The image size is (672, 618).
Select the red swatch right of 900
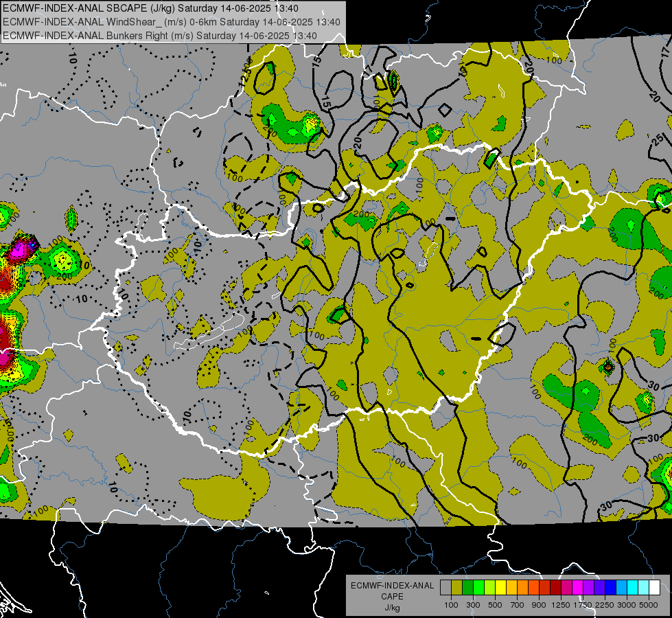pyautogui.click(x=545, y=587)
